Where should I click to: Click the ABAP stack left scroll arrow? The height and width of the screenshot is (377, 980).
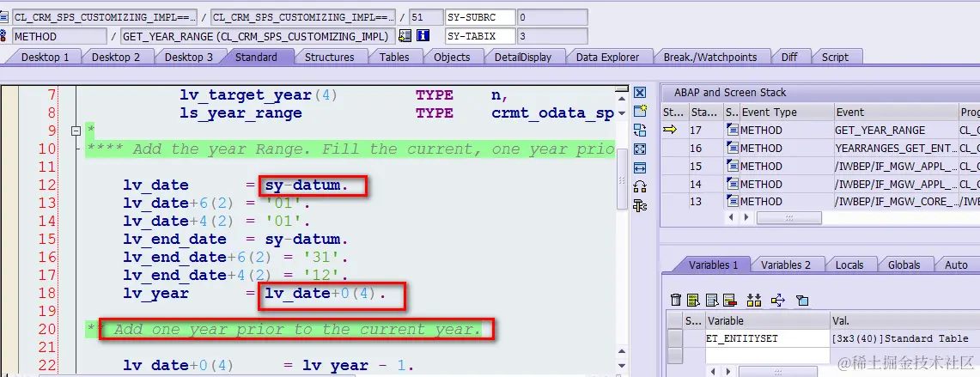click(x=731, y=217)
